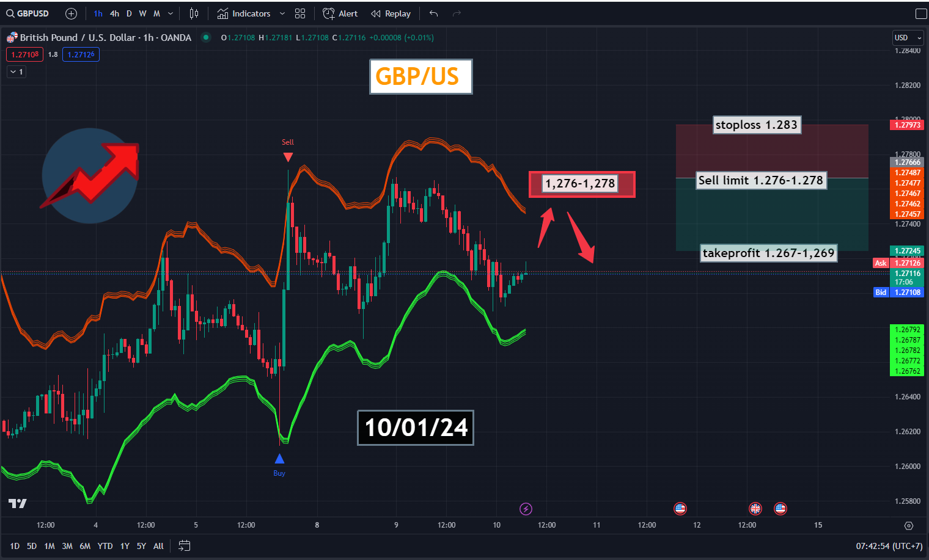929x560 pixels.
Task: Toggle fullscreen mode icon at top right
Action: pyautogui.click(x=921, y=13)
